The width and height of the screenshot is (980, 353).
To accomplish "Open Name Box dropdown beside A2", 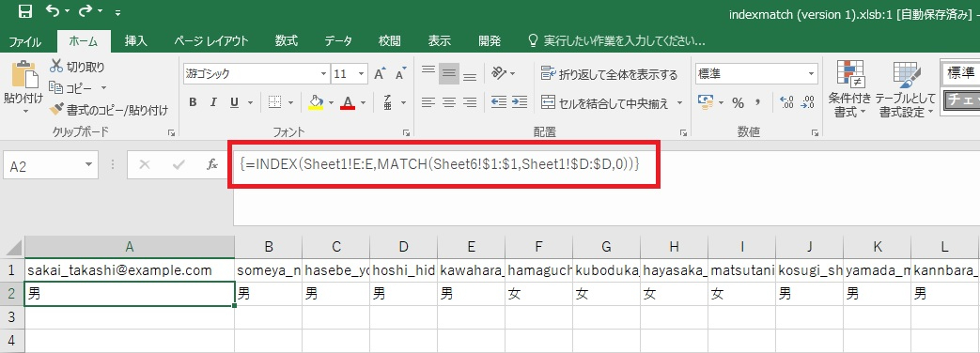I will click(x=88, y=165).
